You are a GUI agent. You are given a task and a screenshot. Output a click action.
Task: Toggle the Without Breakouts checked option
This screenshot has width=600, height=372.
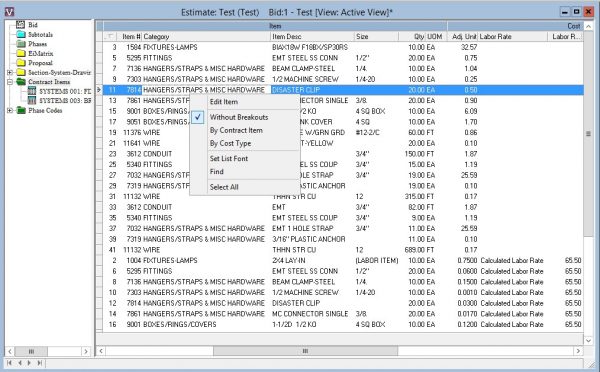click(x=245, y=117)
